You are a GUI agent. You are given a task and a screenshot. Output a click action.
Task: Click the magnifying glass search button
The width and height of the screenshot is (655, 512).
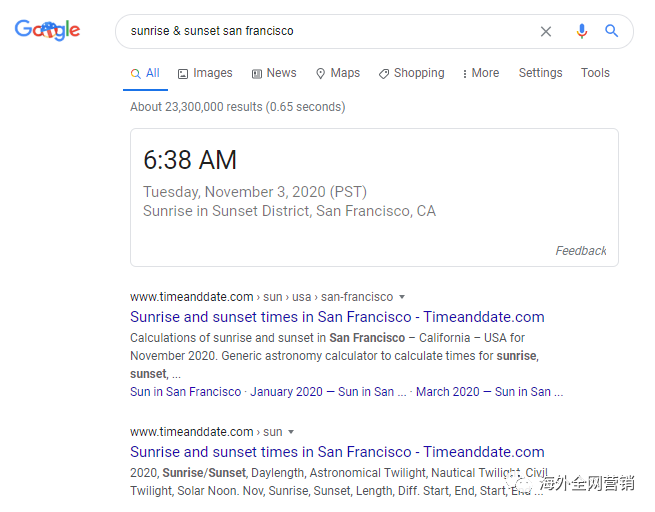coord(612,31)
